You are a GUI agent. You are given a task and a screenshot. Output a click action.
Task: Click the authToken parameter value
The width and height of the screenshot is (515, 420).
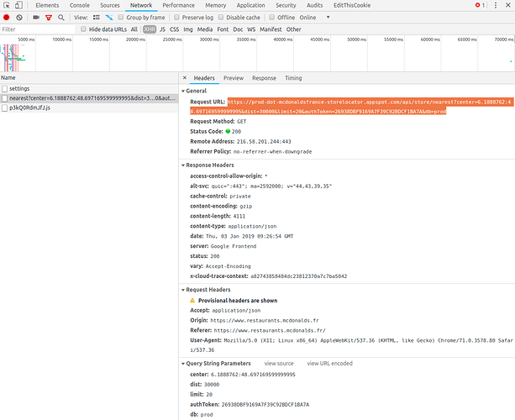click(x=265, y=405)
